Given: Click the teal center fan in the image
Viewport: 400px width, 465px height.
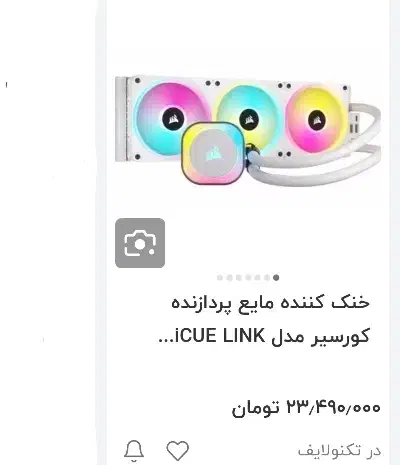Looking at the screenshot, I should [x=247, y=118].
